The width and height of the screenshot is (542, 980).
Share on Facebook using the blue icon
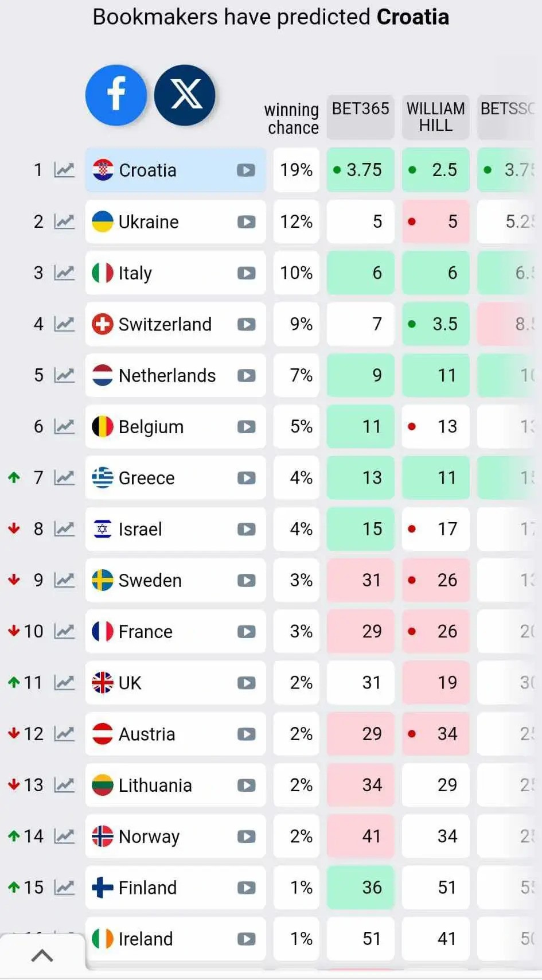pyautogui.click(x=116, y=95)
